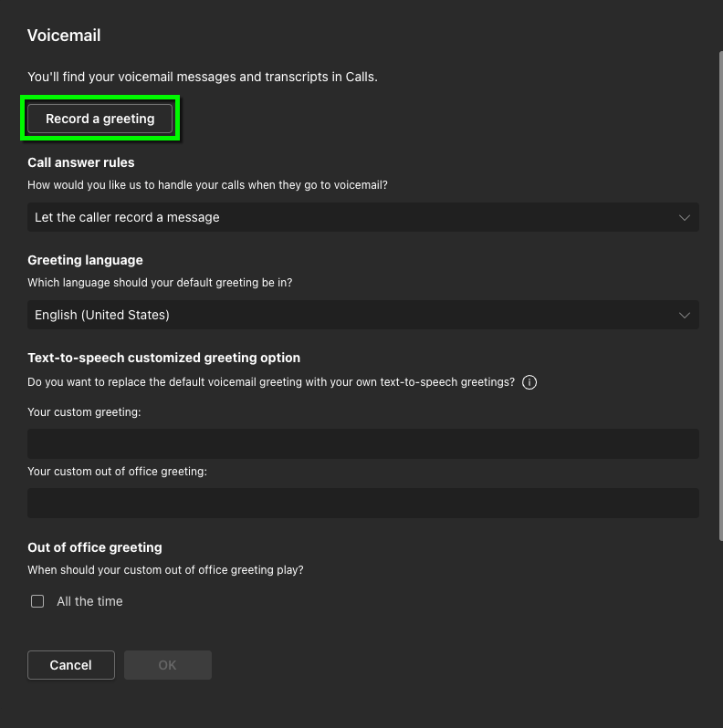The width and height of the screenshot is (723, 728).
Task: Click the 'Your custom greeting:' label
Action: [x=84, y=412]
